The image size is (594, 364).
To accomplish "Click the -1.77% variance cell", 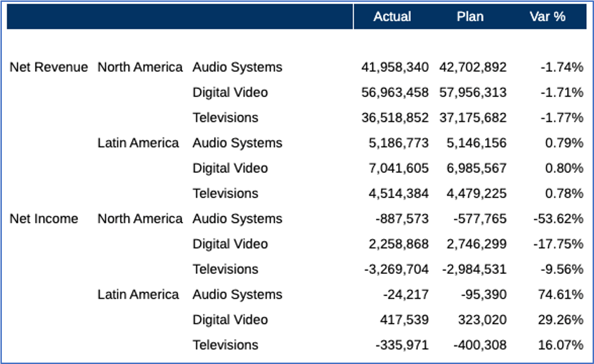I will [561, 118].
